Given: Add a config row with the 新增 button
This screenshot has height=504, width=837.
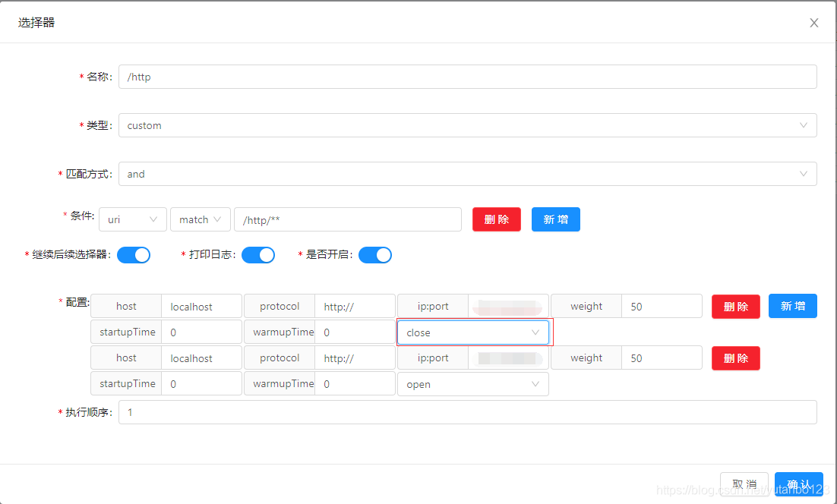Looking at the screenshot, I should click(x=793, y=306).
